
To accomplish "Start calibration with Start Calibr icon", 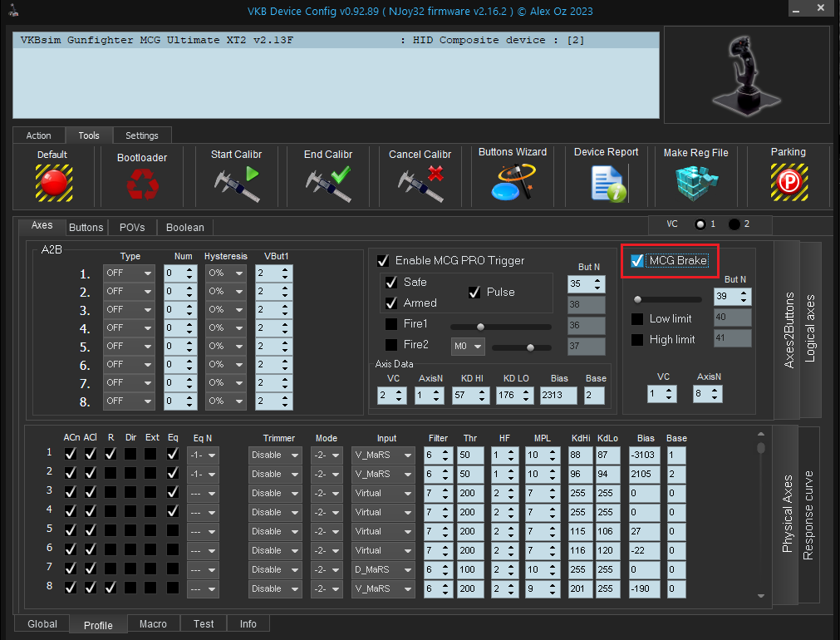I will tap(236, 184).
